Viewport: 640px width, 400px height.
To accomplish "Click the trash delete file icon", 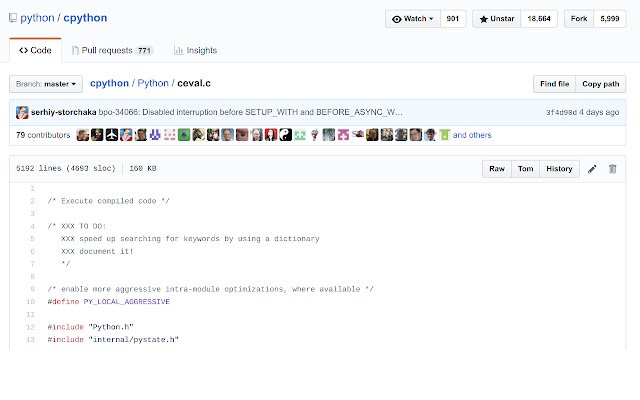I will coord(612,169).
